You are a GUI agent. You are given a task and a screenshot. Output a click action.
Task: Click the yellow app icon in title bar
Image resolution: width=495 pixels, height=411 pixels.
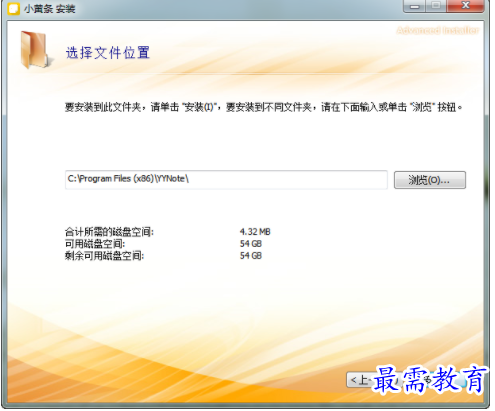pyautogui.click(x=14, y=9)
